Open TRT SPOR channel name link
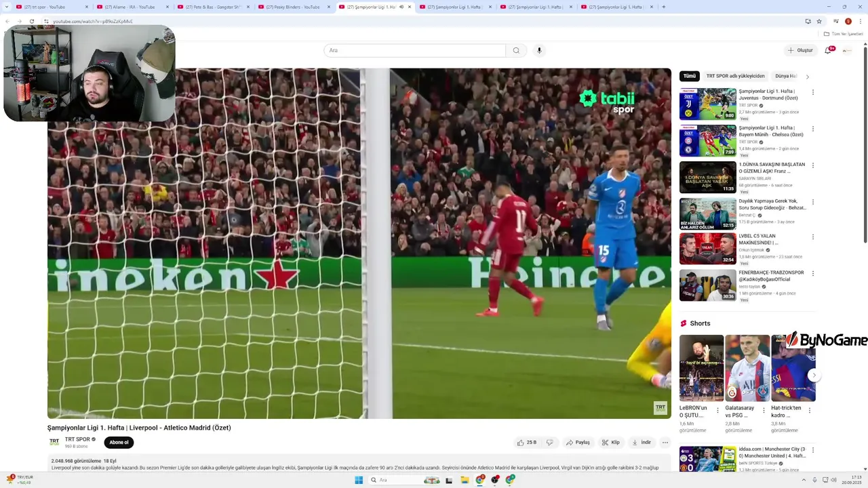 click(x=77, y=439)
